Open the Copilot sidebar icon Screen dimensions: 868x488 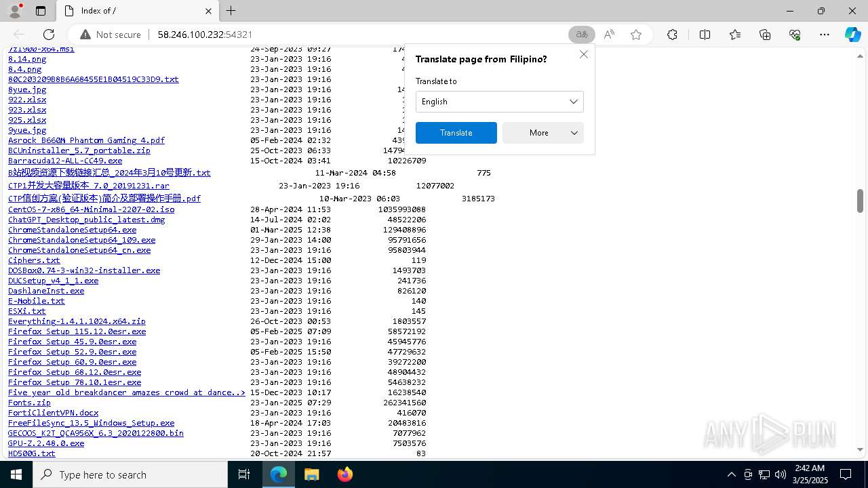point(852,35)
